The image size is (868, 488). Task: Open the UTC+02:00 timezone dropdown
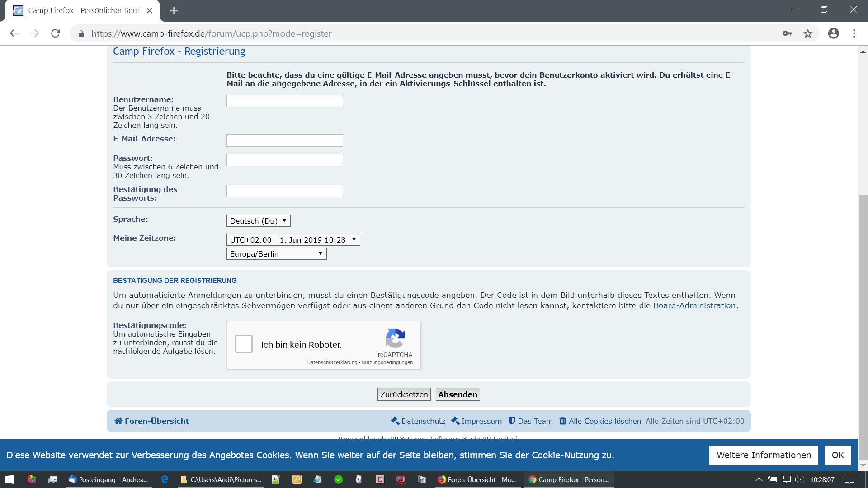click(x=293, y=240)
